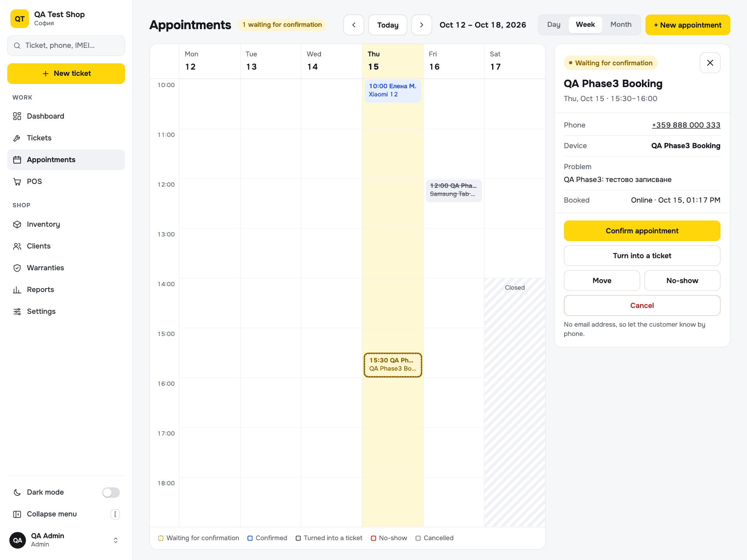Click the QT shop logo
The width and height of the screenshot is (747, 560).
[19, 19]
